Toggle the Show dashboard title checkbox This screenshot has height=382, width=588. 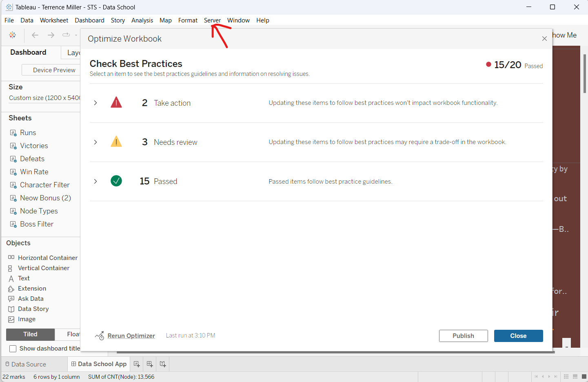click(x=13, y=349)
